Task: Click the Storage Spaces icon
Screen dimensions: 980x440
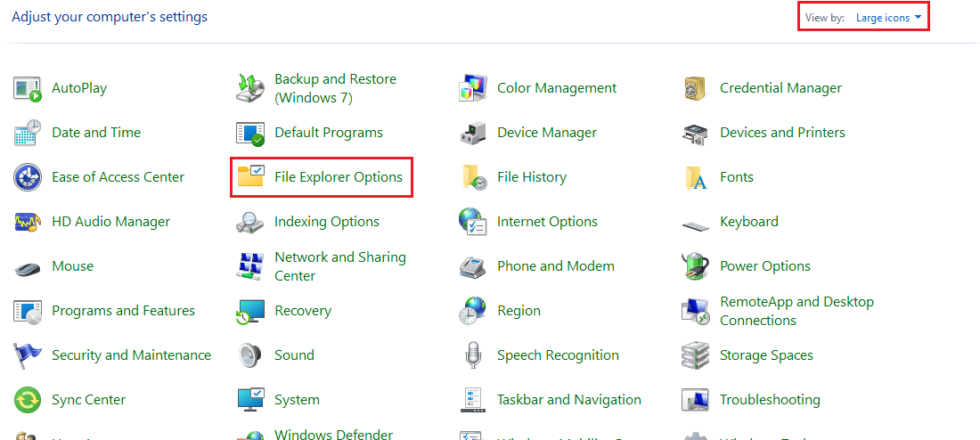Action: pyautogui.click(x=696, y=355)
